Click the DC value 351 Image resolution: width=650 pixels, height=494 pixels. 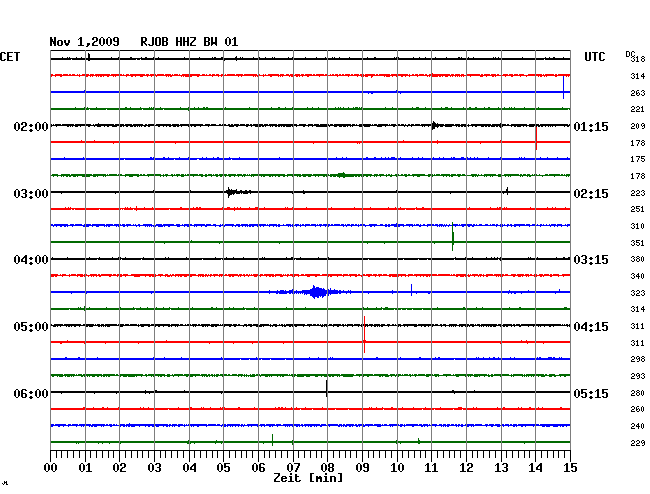[x=638, y=243]
